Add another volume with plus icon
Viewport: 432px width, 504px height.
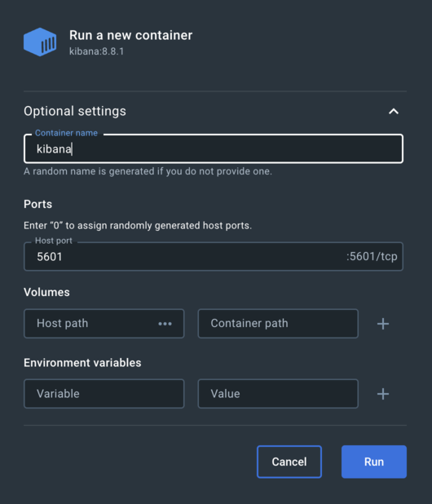click(x=383, y=324)
